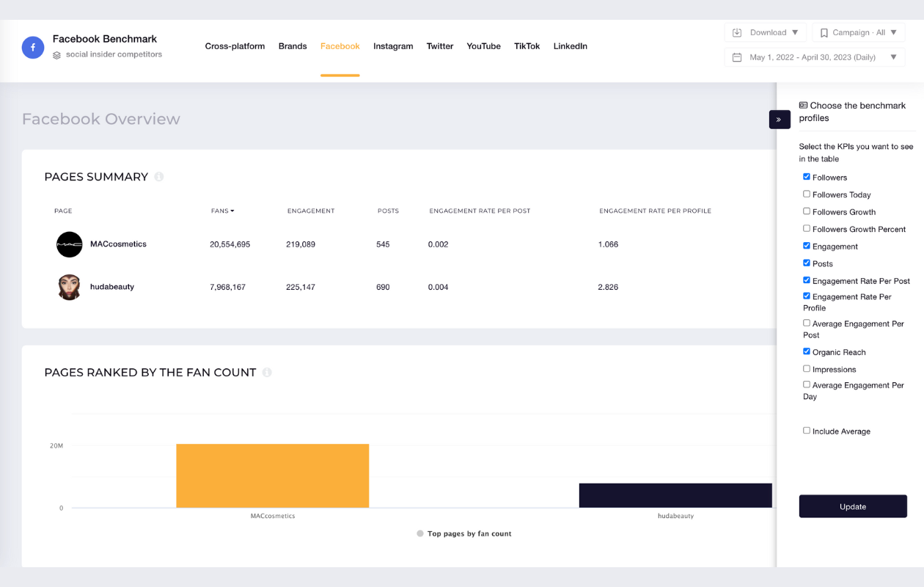Uncheck the Posts checkbox
The height and width of the screenshot is (587, 924).
(x=807, y=263)
